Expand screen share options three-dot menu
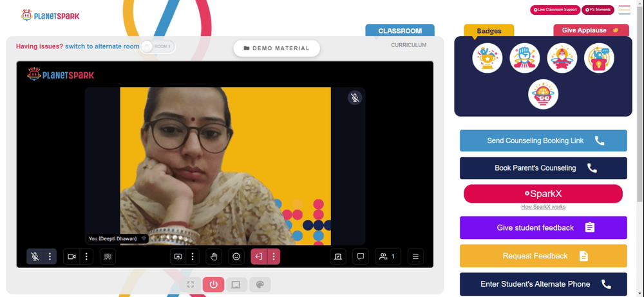The image size is (644, 297). [193, 257]
